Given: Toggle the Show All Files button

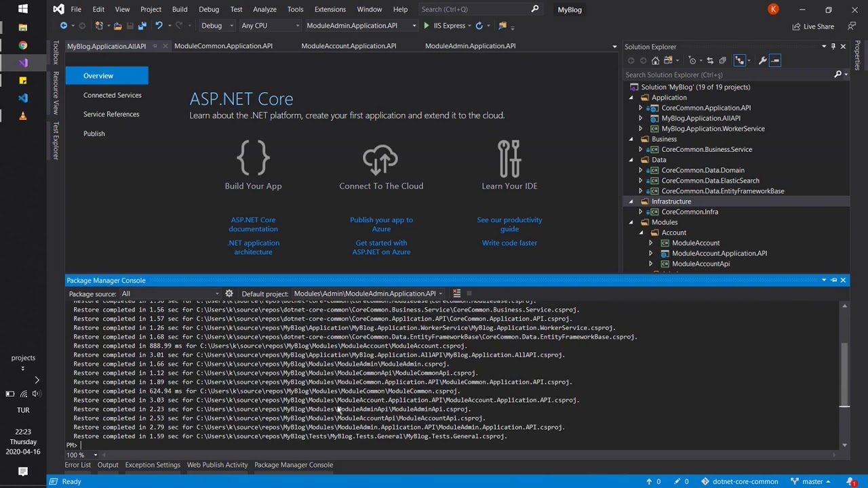Looking at the screenshot, I should coord(740,61).
